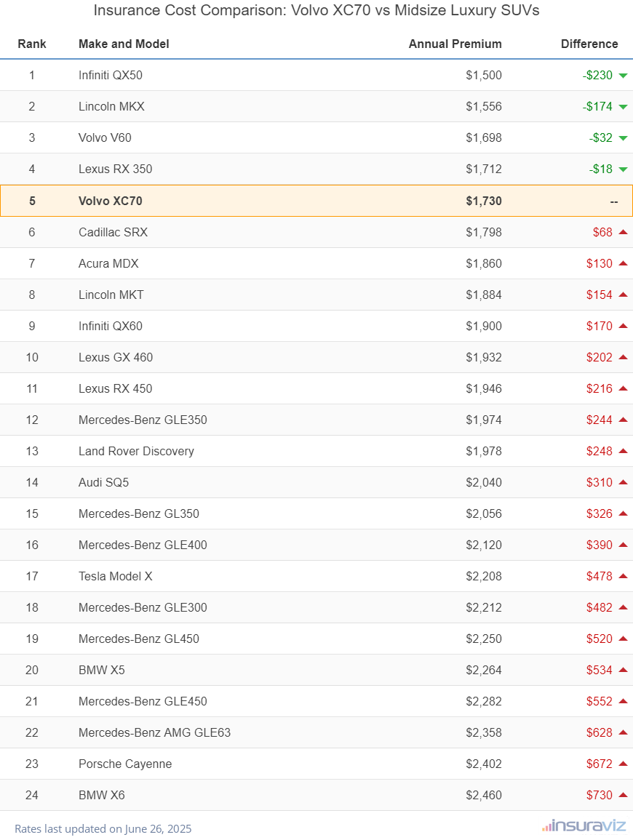Click the Insuraviz logo
The image size is (633, 840).
pos(584,825)
